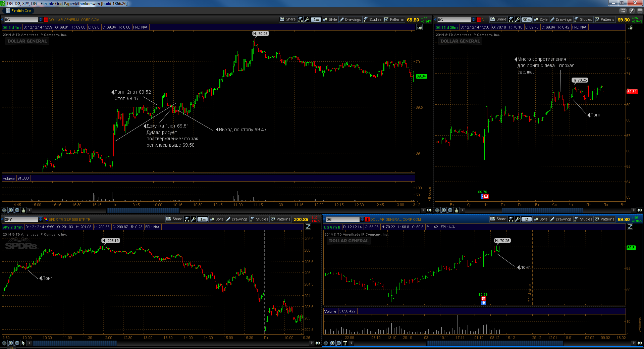Screen dimensions: 644x349
Task: Share the DG 1m chart
Action: (288, 19)
